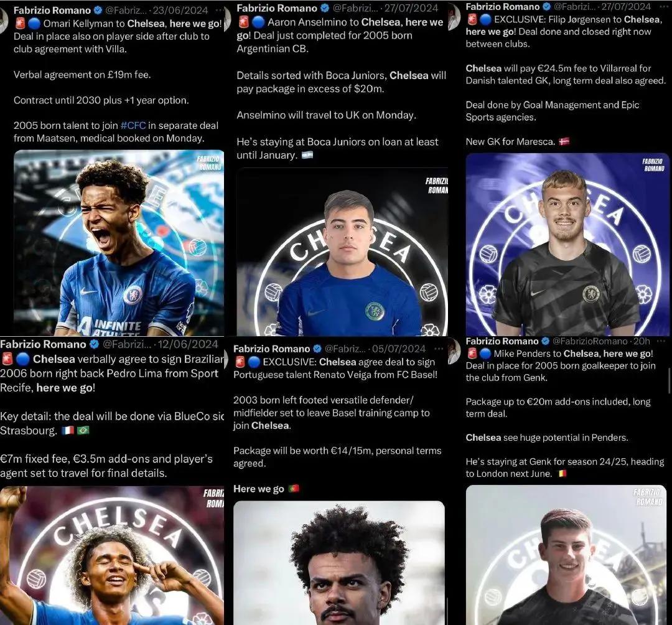This screenshot has width=672, height=625.
Task: Click the #CFC hashtag link
Action: click(133, 126)
